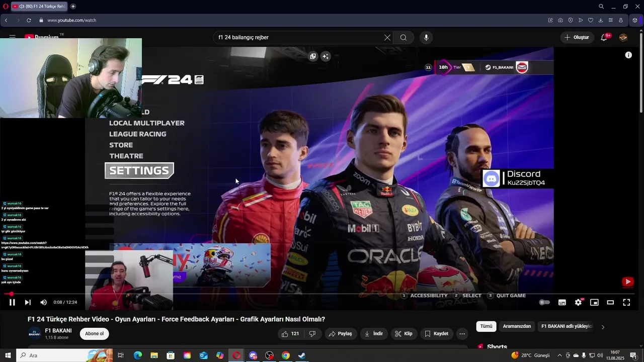This screenshot has height=362, width=644.
Task: Select the Tümü filter chip
Action: 486,326
